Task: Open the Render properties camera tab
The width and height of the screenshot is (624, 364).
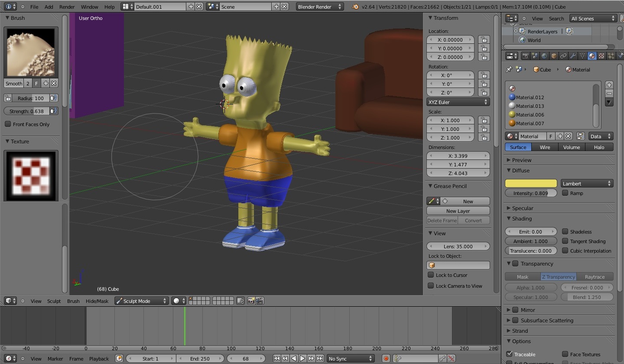Action: tap(525, 56)
